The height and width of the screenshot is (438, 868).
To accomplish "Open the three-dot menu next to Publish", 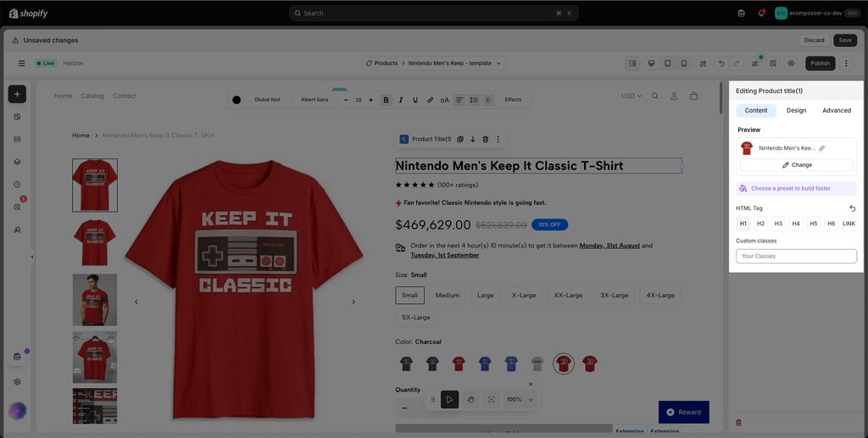I will [846, 64].
